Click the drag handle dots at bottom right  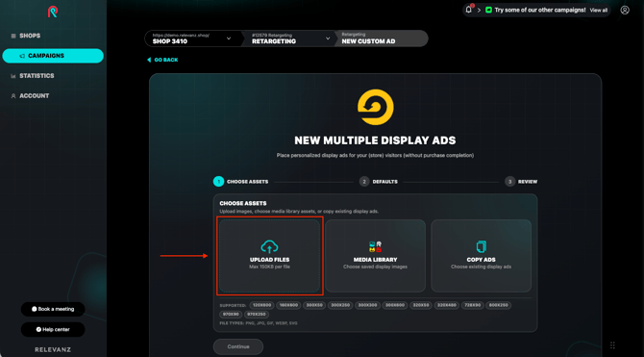[612, 345]
